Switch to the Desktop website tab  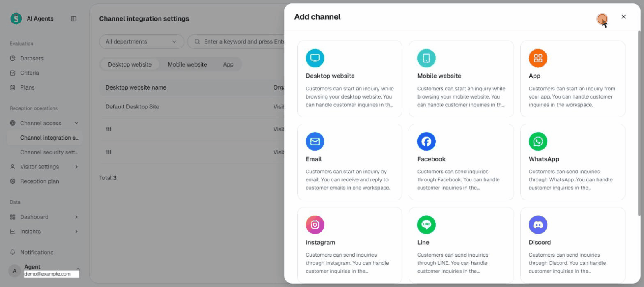point(130,64)
